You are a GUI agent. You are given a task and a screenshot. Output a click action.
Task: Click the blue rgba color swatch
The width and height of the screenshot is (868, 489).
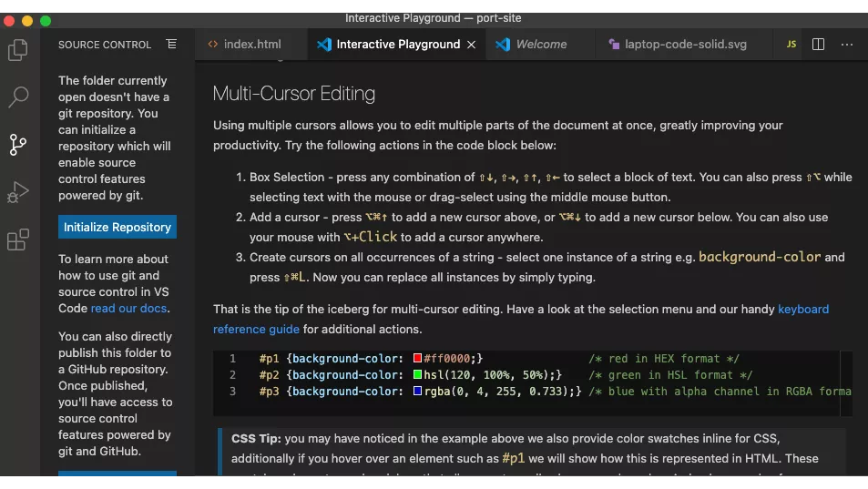pos(417,392)
